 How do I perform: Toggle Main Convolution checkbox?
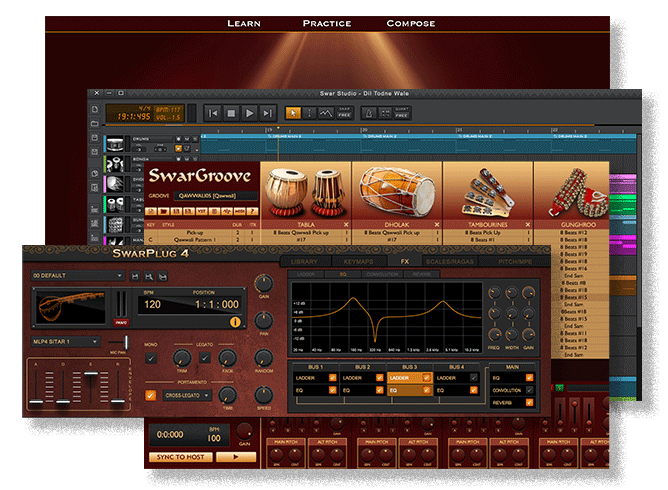point(529,390)
